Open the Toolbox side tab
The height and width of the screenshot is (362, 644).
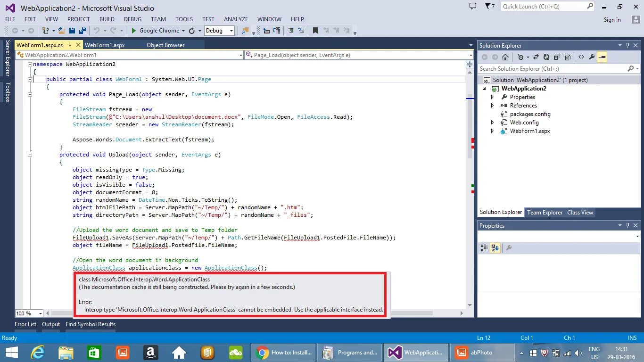(8, 92)
